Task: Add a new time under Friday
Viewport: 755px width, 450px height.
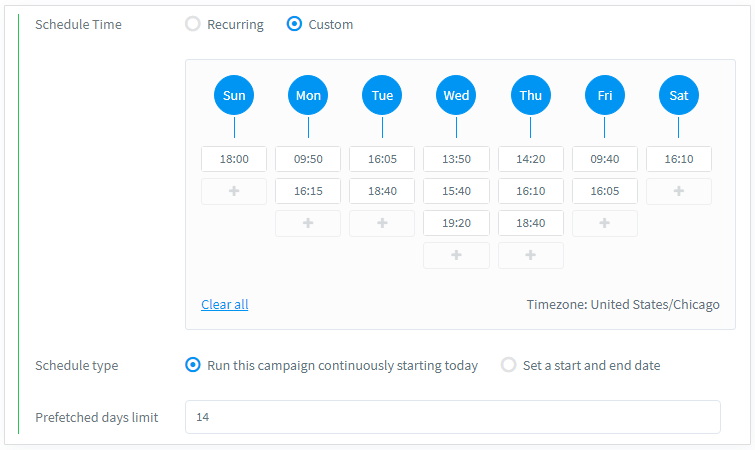Action: pos(604,223)
